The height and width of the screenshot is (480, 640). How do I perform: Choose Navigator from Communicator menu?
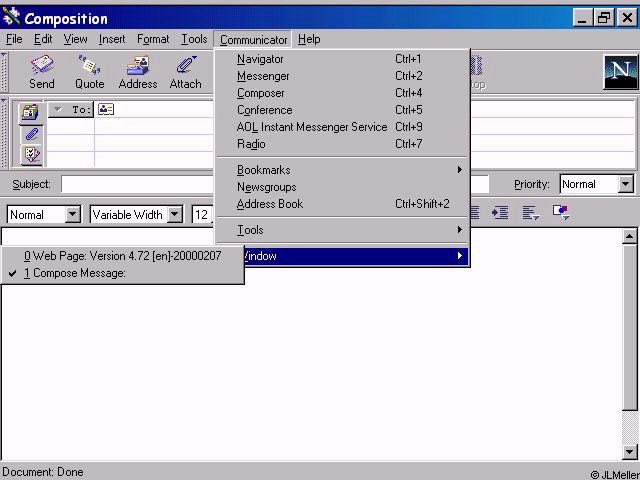tap(342, 59)
